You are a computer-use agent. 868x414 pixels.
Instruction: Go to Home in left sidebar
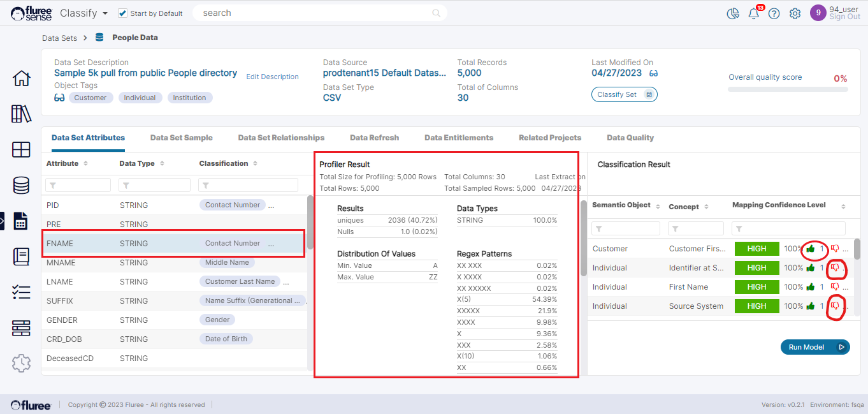pos(21,78)
